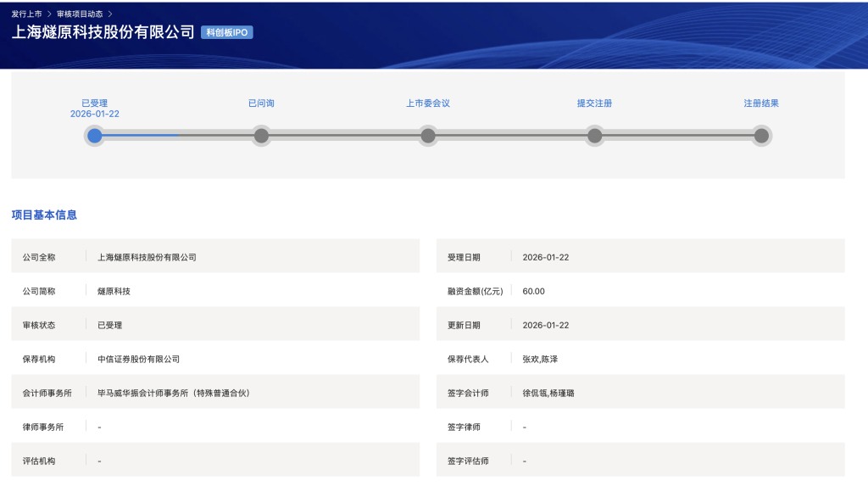The height and width of the screenshot is (492, 868).
Task: Click the breadcrumb arrow after 审核项目动态
Action: tap(108, 13)
